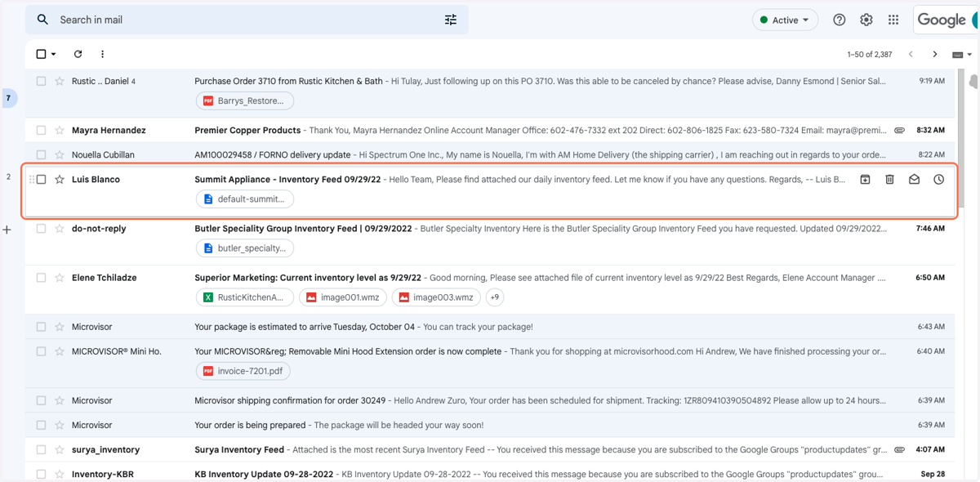Tick checkbox for MICROVISOR Mini Ho. email
The height and width of the screenshot is (482, 980).
pyautogui.click(x=41, y=351)
